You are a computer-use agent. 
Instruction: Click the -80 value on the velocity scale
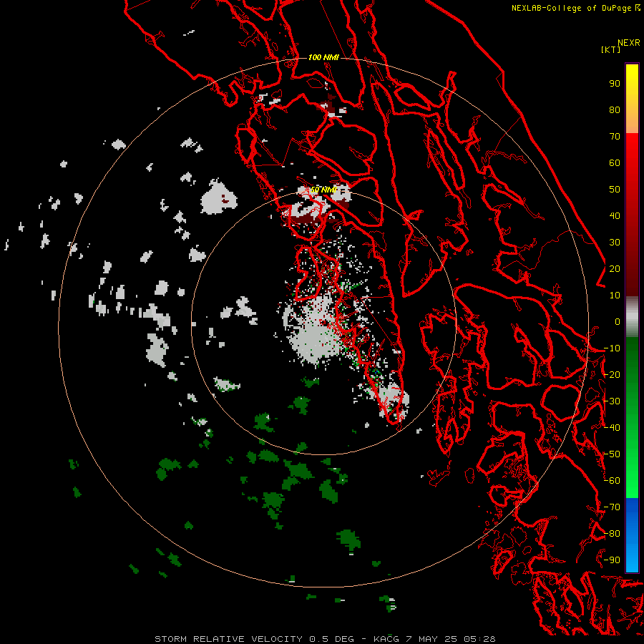pyautogui.click(x=612, y=534)
